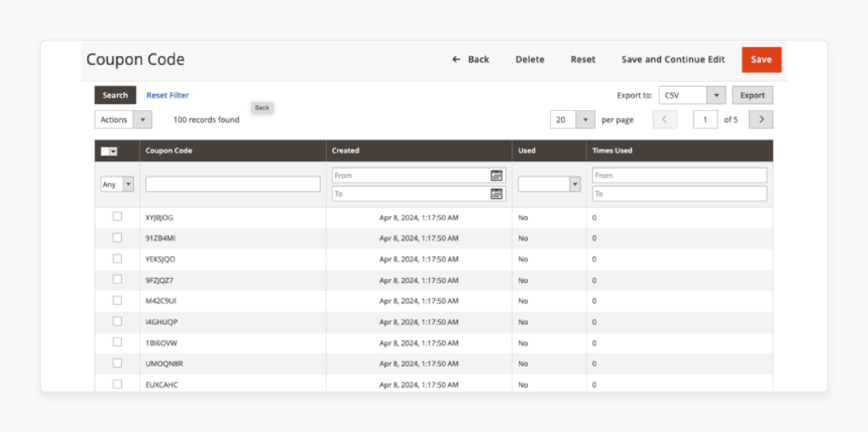Check the box for coupon YEKSJQO
Image resolution: width=868 pixels, height=432 pixels.
tap(117, 259)
